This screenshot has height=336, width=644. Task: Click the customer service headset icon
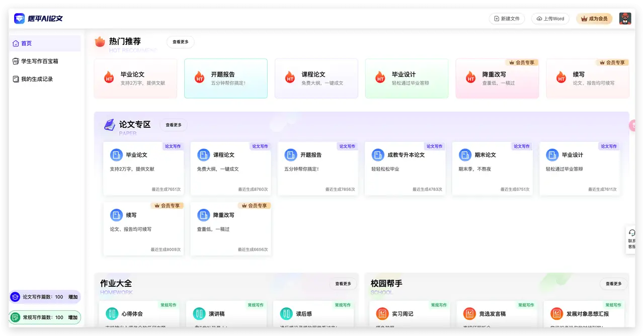click(632, 232)
